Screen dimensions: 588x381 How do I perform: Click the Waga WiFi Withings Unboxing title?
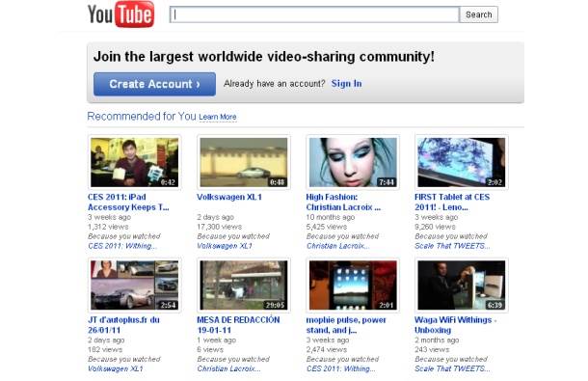455,325
